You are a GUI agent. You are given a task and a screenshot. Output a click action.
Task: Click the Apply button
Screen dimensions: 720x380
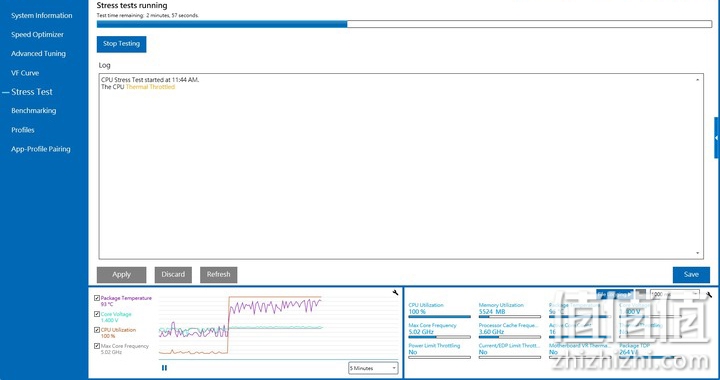pos(121,274)
